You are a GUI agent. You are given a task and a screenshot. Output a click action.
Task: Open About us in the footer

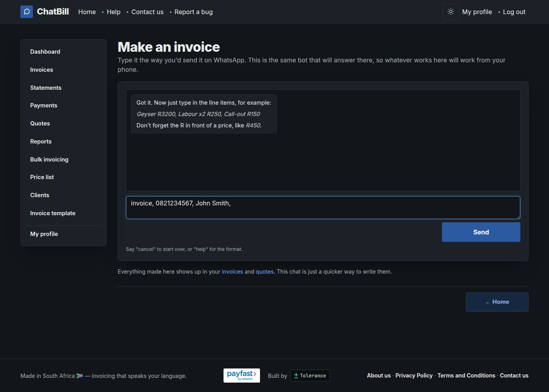point(379,376)
